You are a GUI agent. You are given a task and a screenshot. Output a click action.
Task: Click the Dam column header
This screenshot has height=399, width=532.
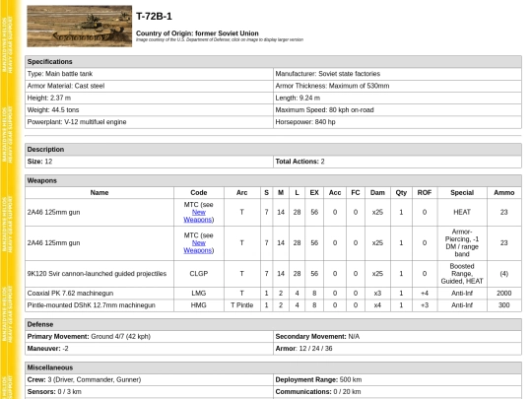click(x=377, y=193)
